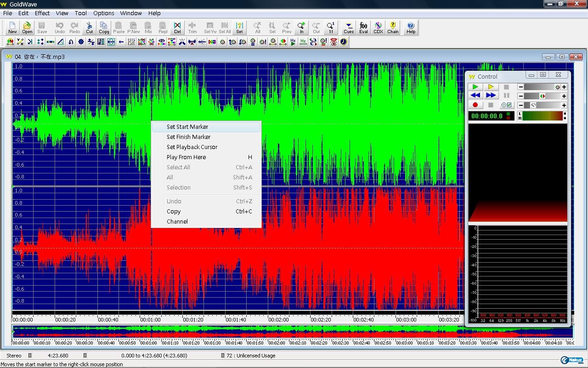The image size is (588, 368).
Task: Click the Stereo status bar entry
Action: [14, 355]
